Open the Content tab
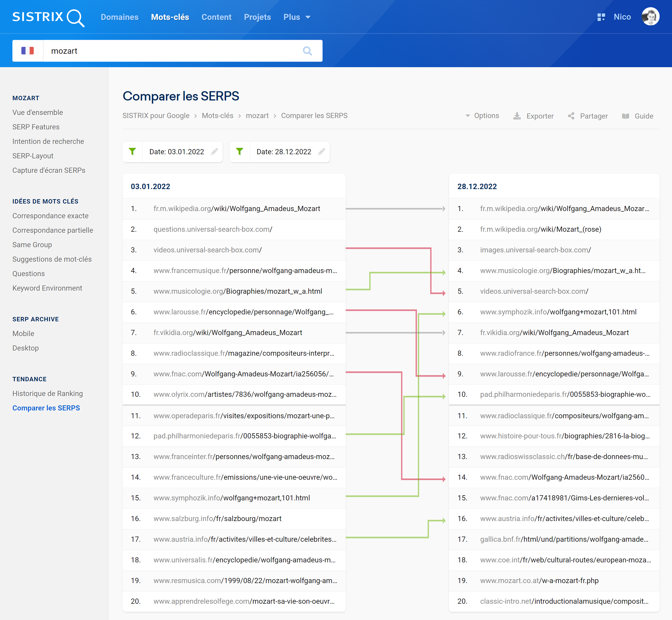This screenshot has width=672, height=620. tap(216, 17)
